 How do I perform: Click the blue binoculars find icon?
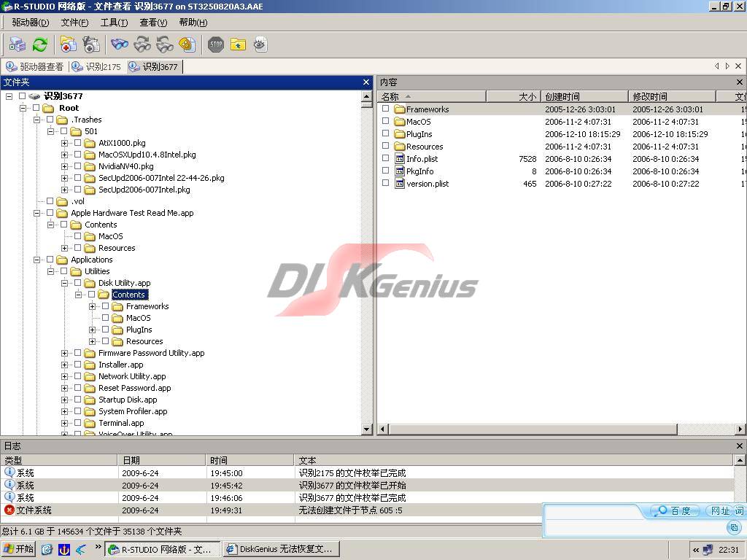coord(119,44)
